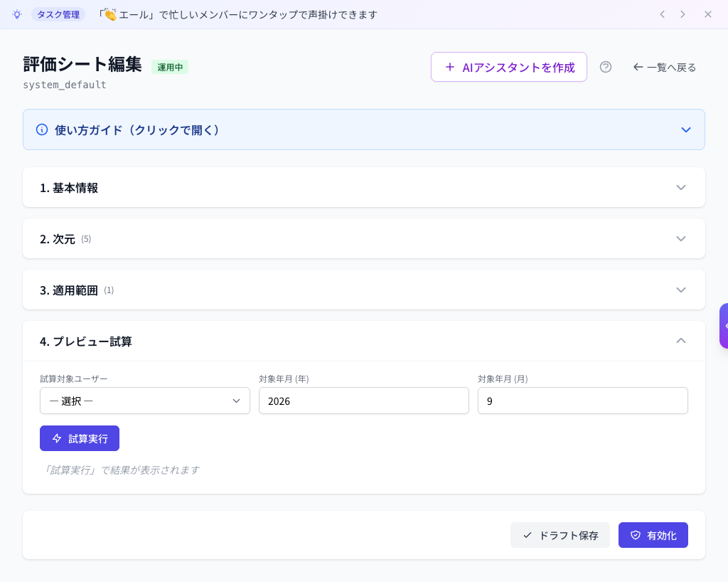Image resolution: width=728 pixels, height=582 pixels.
Task: Expand section 2. 次元 chevron
Action: (x=680, y=239)
